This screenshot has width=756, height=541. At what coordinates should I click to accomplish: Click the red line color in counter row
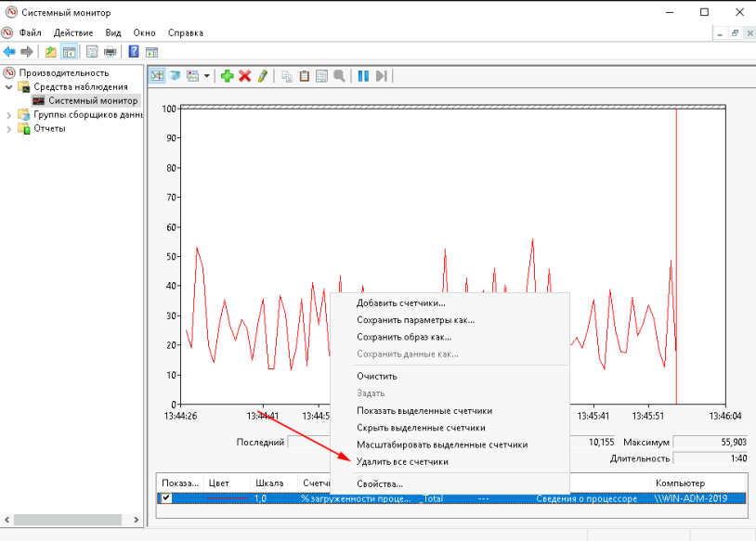[x=228, y=498]
